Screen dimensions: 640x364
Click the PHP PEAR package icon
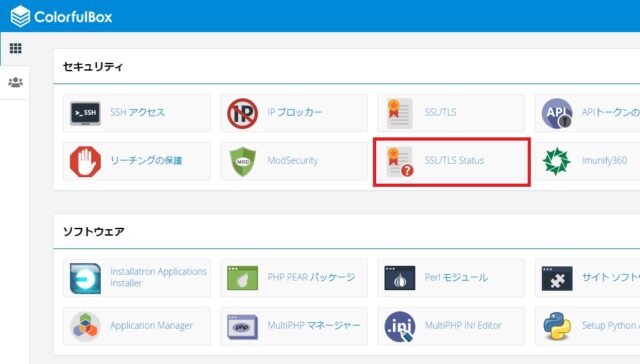(242, 278)
